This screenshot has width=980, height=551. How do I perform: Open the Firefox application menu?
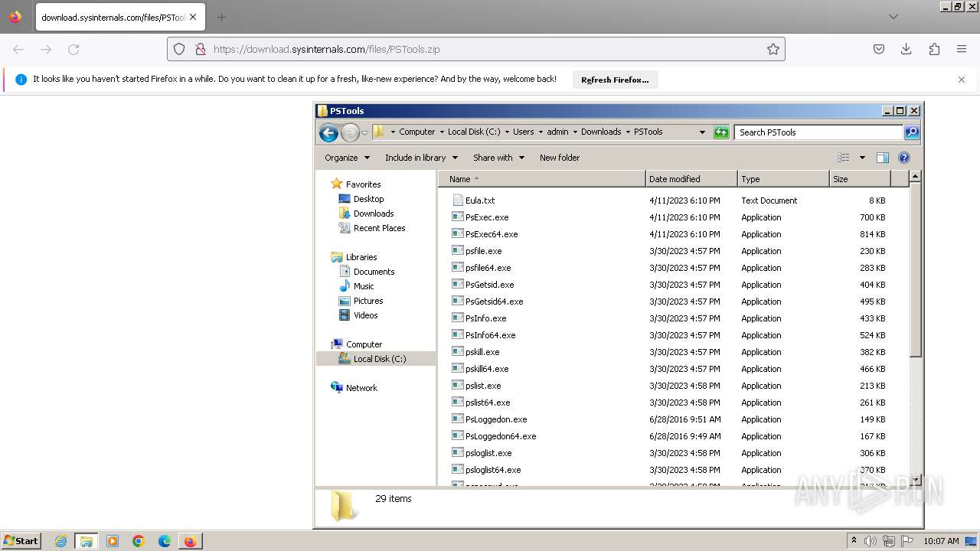pyautogui.click(x=962, y=49)
